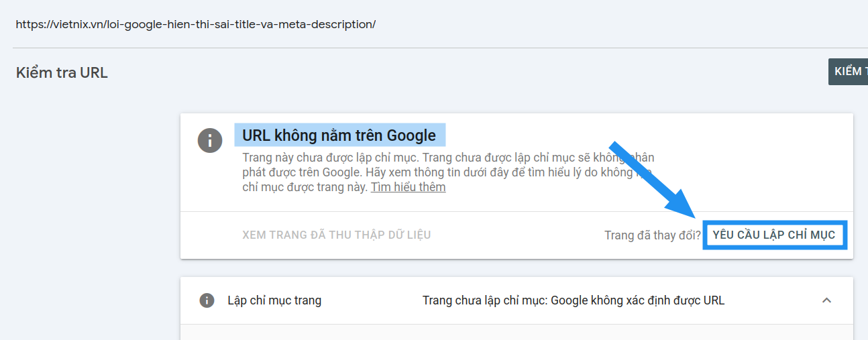Viewport: 868px width, 340px height.
Task: Click 'XEM TRANG ĐÃ THU THẬP DỮ LIỆU'
Action: click(336, 235)
